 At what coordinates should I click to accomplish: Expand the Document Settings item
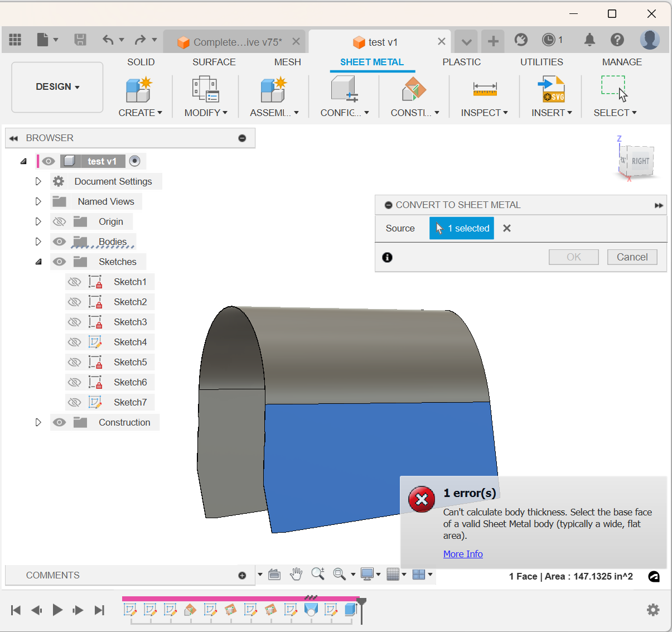coord(38,181)
